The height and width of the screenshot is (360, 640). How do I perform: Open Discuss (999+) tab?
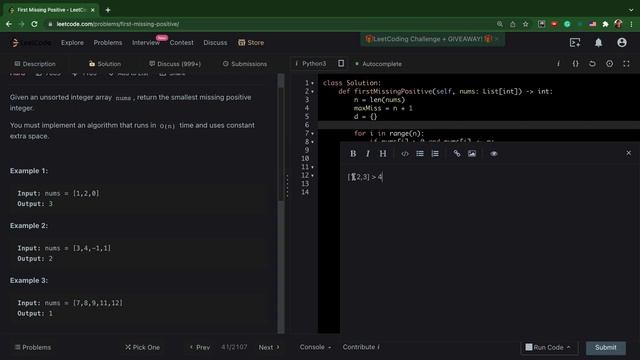coord(175,64)
